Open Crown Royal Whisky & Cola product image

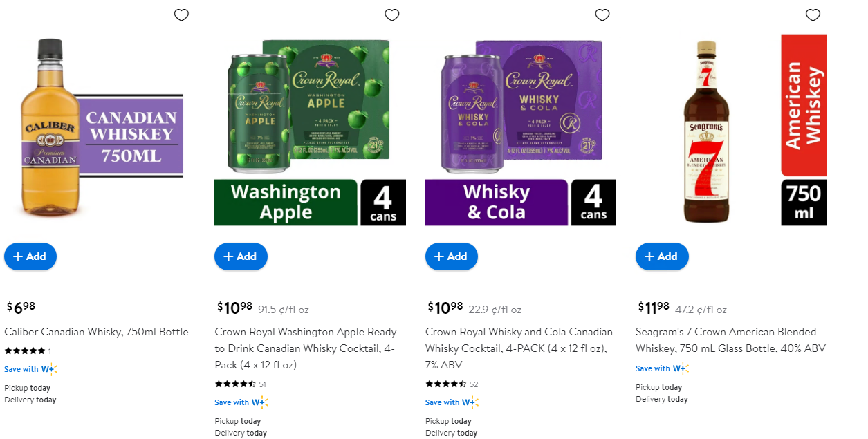click(520, 131)
